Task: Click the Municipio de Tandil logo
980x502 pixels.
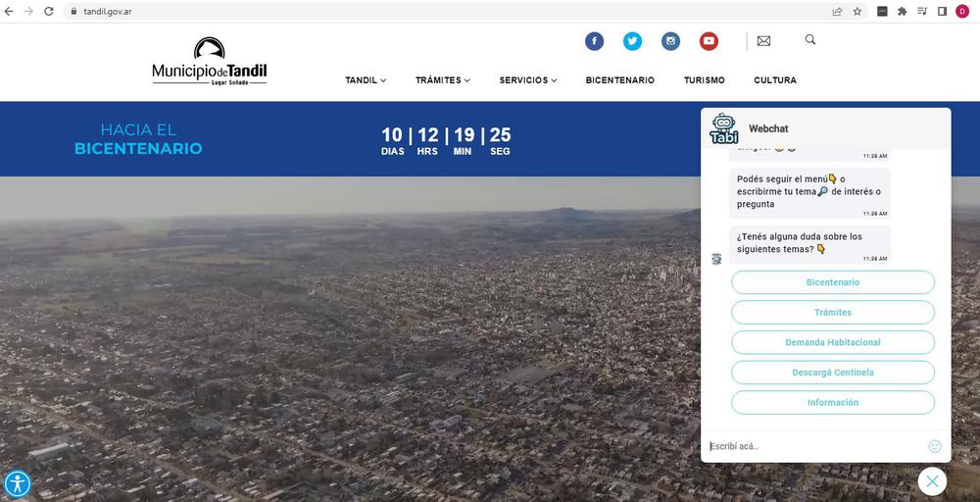Action: [x=210, y=61]
